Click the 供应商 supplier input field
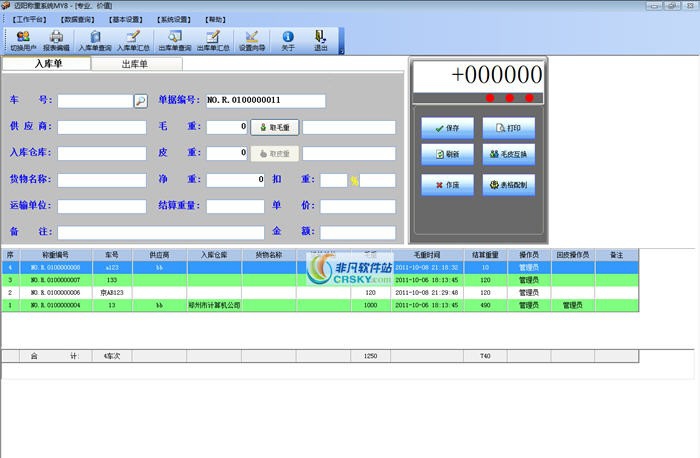Image resolution: width=700 pixels, height=458 pixels. click(102, 127)
